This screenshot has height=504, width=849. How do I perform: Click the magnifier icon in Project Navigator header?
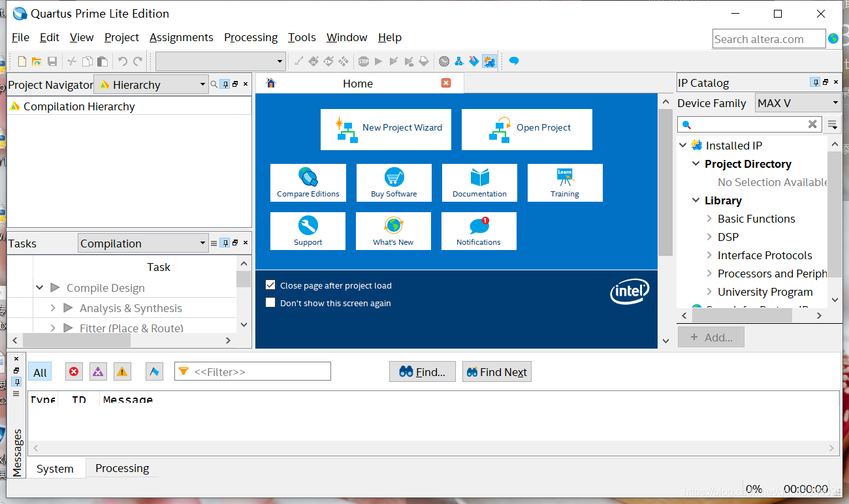coord(214,84)
